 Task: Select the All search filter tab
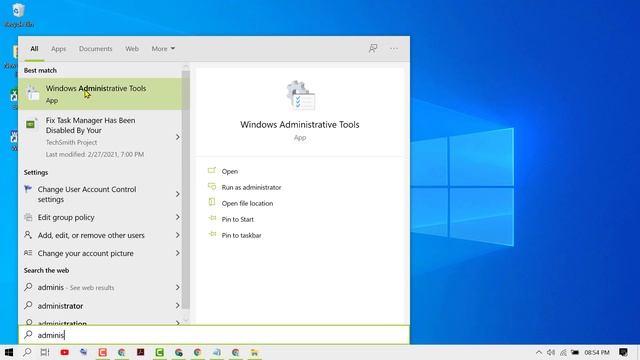pyautogui.click(x=34, y=49)
